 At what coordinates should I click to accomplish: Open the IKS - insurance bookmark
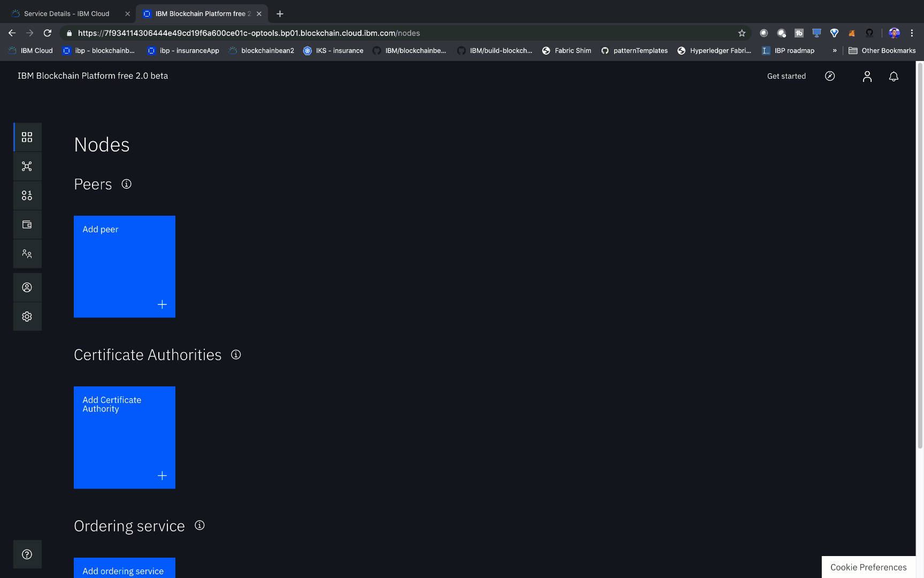(x=333, y=51)
